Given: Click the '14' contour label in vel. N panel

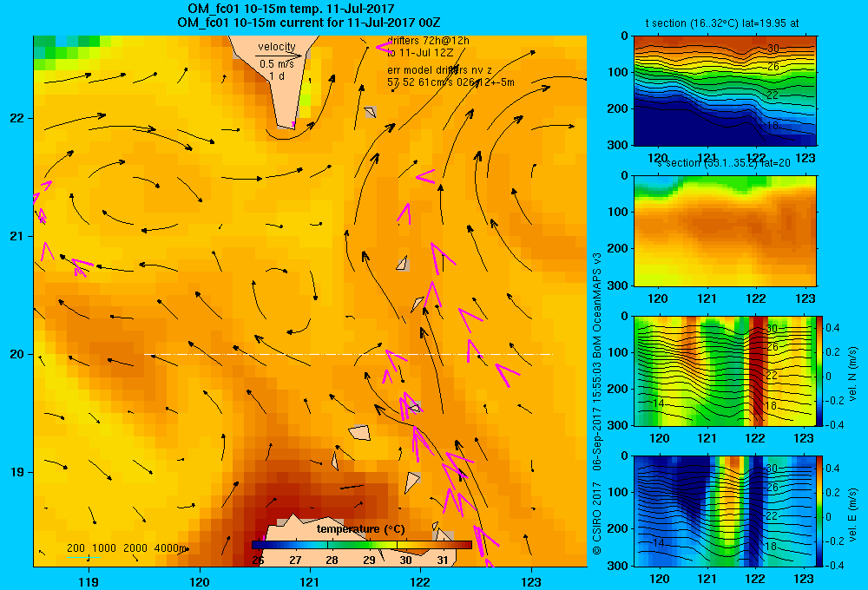Looking at the screenshot, I should 657,403.
